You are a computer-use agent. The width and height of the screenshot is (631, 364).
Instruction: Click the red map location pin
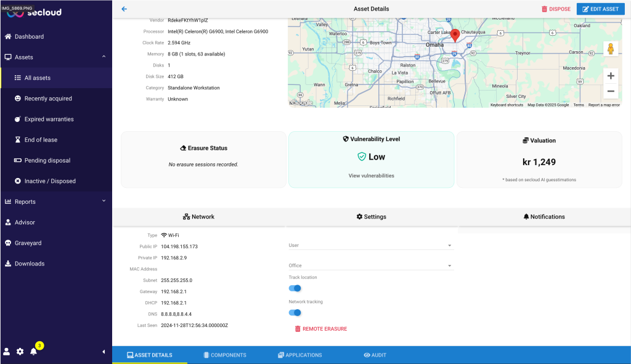click(455, 35)
